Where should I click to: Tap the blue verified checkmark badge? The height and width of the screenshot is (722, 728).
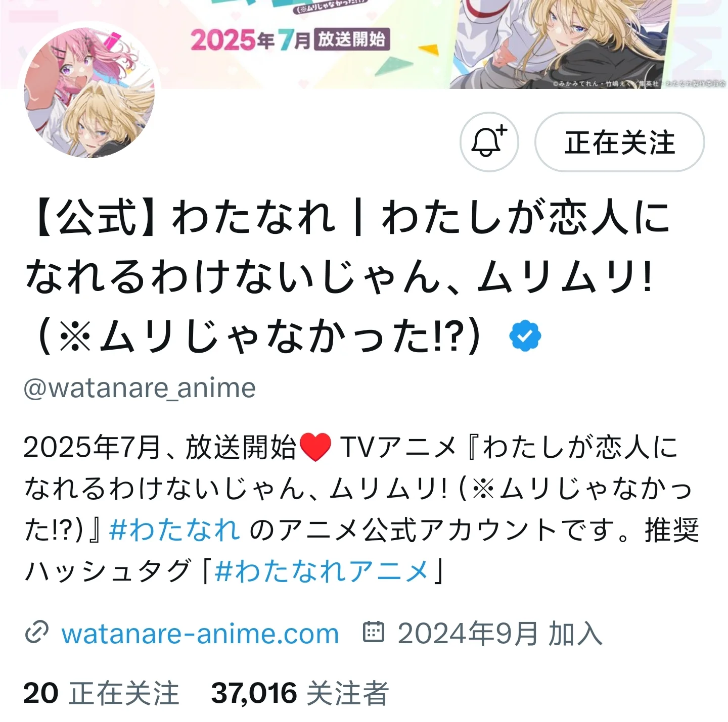click(525, 336)
